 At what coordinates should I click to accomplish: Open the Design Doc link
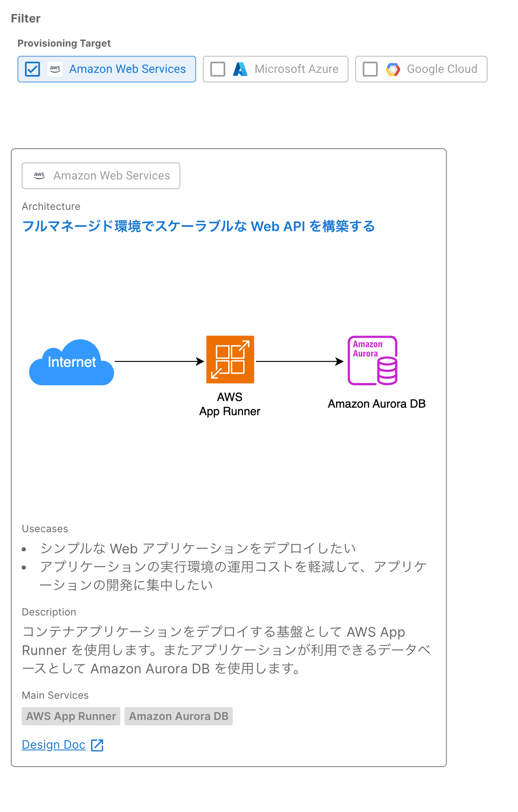54,745
